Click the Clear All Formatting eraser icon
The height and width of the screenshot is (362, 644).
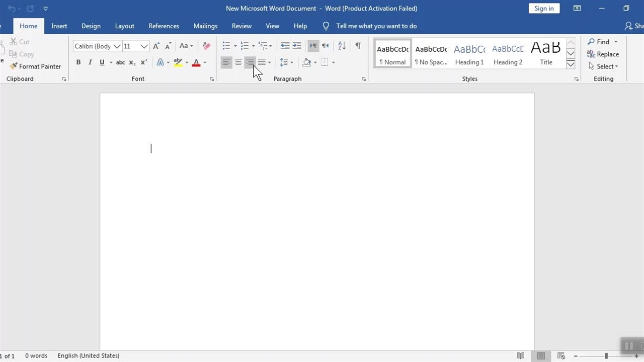(206, 46)
